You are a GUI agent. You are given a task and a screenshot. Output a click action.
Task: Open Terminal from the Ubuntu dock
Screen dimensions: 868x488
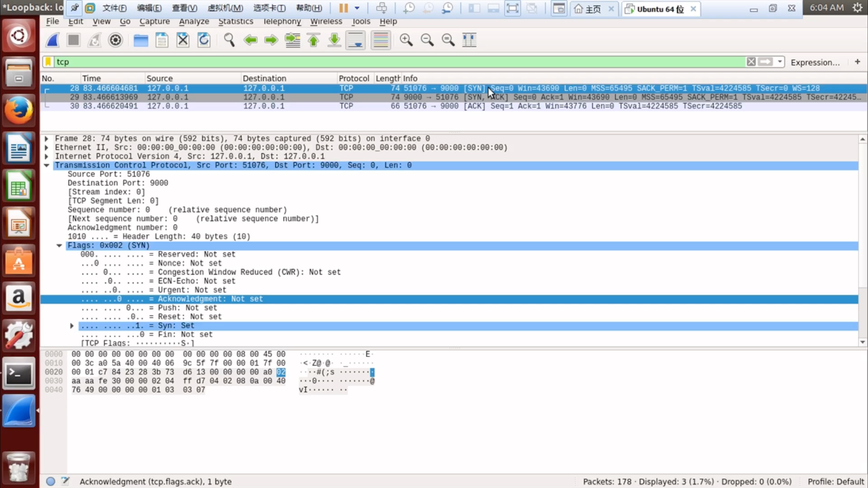pyautogui.click(x=19, y=374)
